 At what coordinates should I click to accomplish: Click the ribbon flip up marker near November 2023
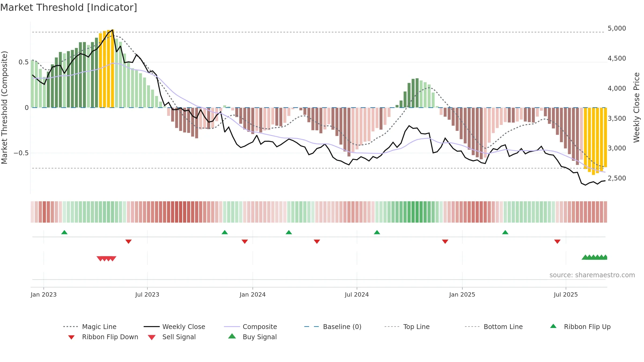point(225,232)
